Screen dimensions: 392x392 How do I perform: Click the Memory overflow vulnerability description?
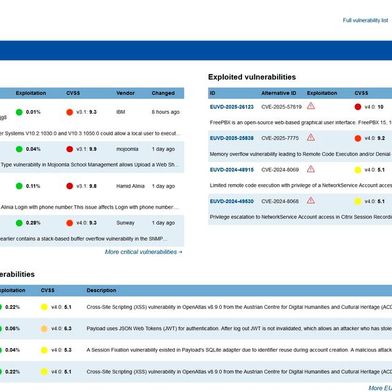tap(301, 154)
